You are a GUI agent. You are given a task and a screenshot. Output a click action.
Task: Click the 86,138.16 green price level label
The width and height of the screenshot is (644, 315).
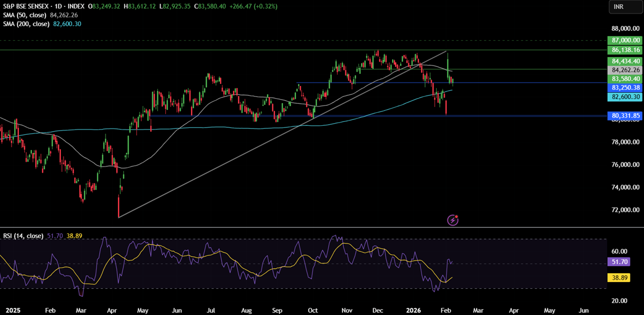pyautogui.click(x=625, y=50)
